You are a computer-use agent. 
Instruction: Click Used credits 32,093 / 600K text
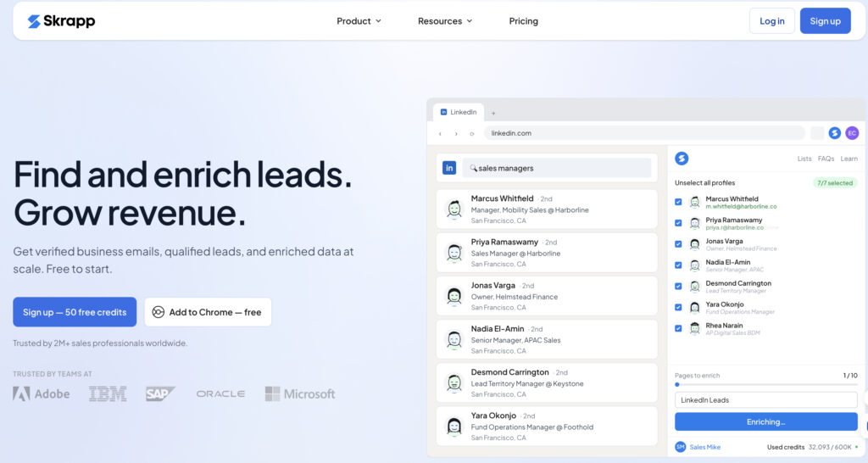[x=809, y=447]
